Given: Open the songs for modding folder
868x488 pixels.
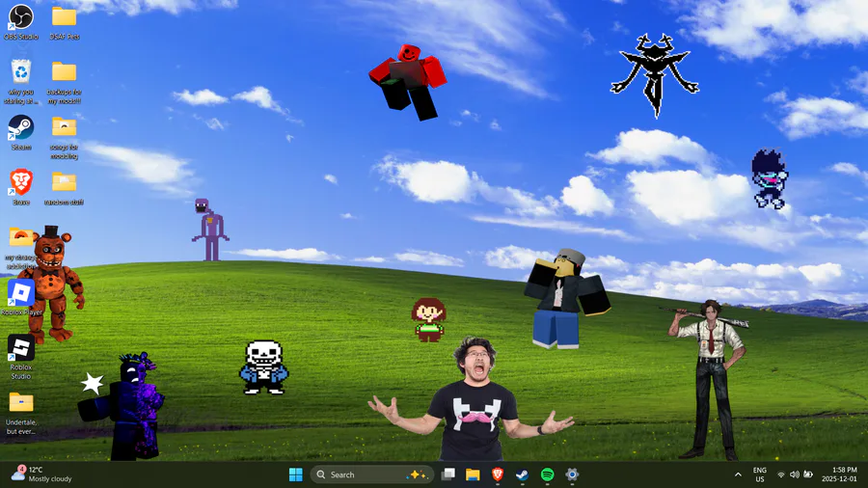Looking at the screenshot, I should 65,137.
